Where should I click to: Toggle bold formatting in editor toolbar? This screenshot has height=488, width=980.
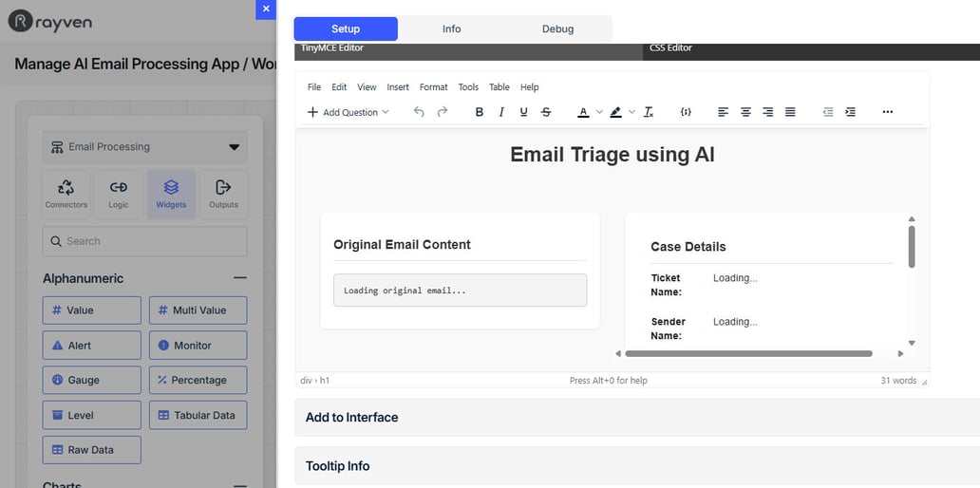(479, 112)
